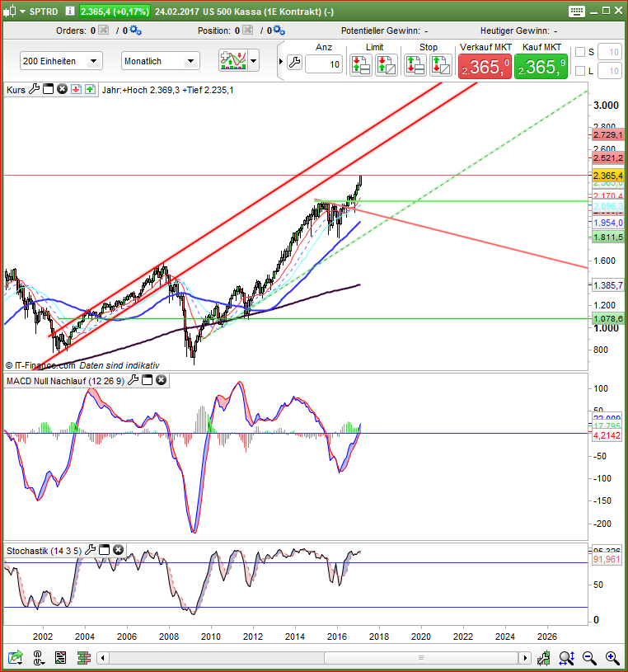Open the Monatlich timeframe dropdown
Image resolution: width=628 pixels, height=672 pixels.
160,61
